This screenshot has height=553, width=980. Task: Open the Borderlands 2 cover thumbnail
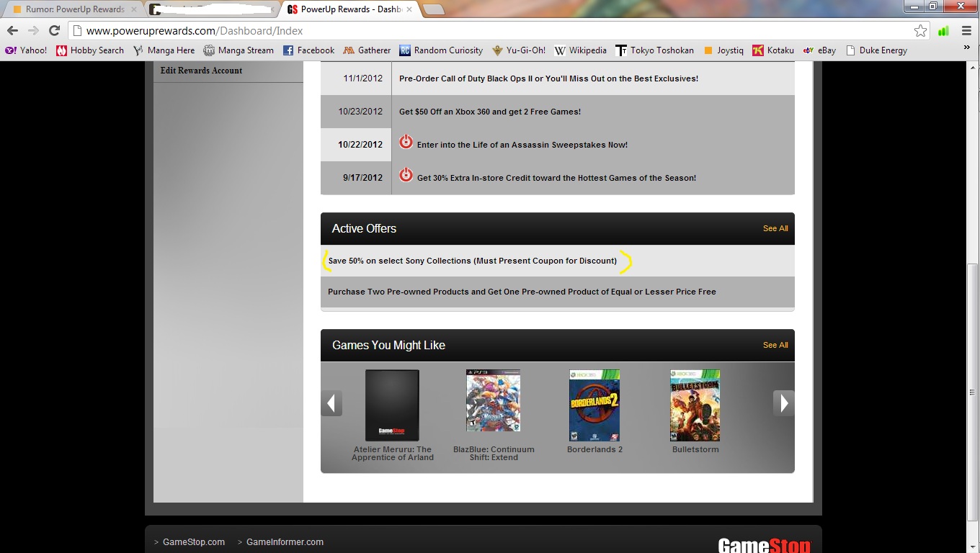coord(594,405)
